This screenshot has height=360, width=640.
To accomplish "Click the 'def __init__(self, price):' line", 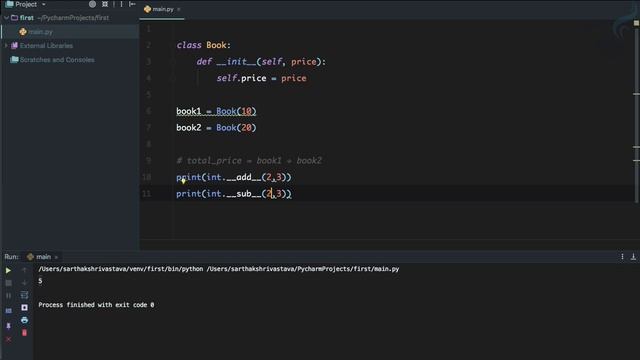I will pyautogui.click(x=261, y=62).
